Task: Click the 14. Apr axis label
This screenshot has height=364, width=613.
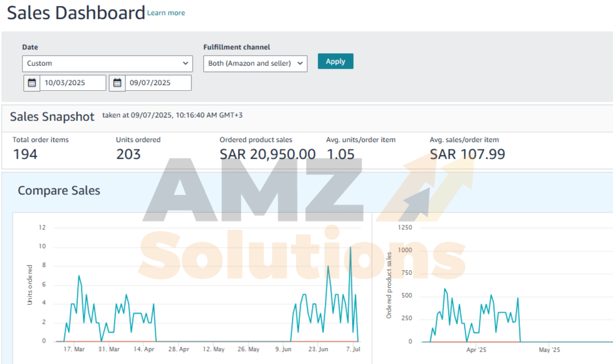Action: click(144, 349)
